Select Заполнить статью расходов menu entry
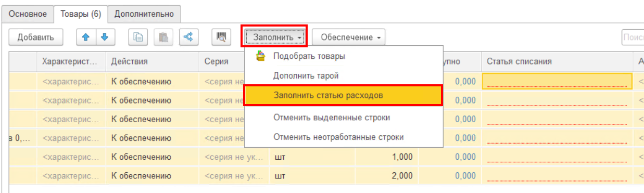 point(343,96)
